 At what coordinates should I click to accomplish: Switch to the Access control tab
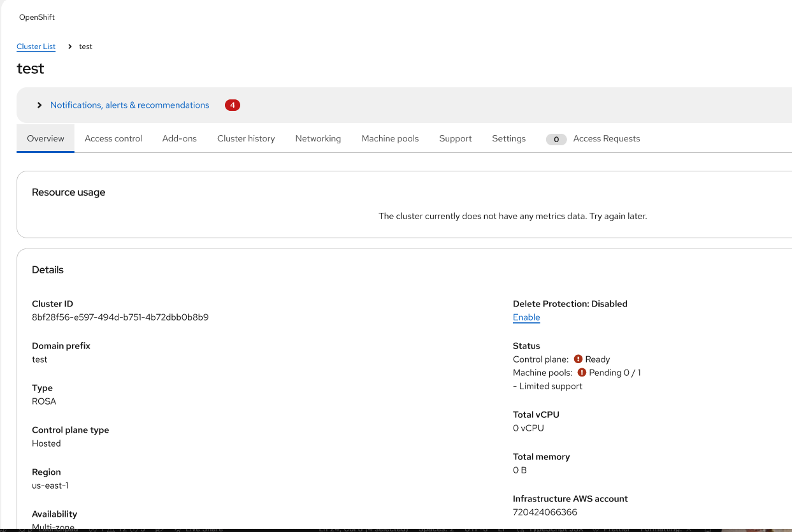pos(113,138)
